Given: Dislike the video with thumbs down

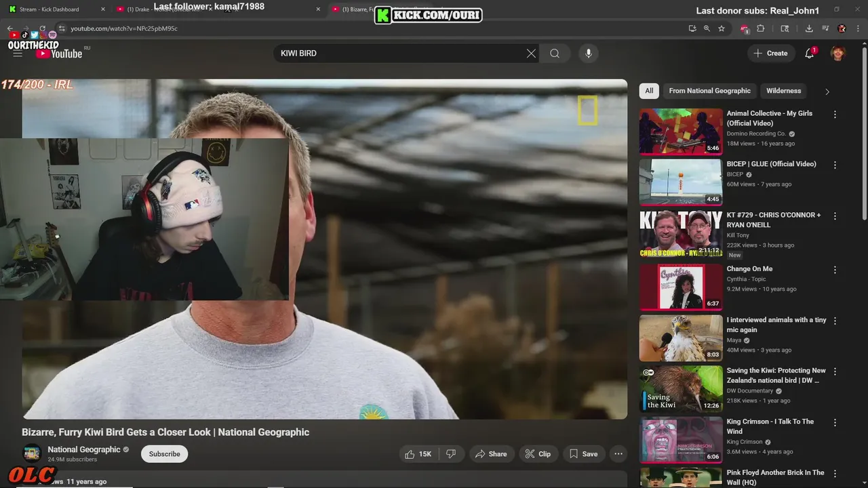Looking at the screenshot, I should tap(451, 454).
